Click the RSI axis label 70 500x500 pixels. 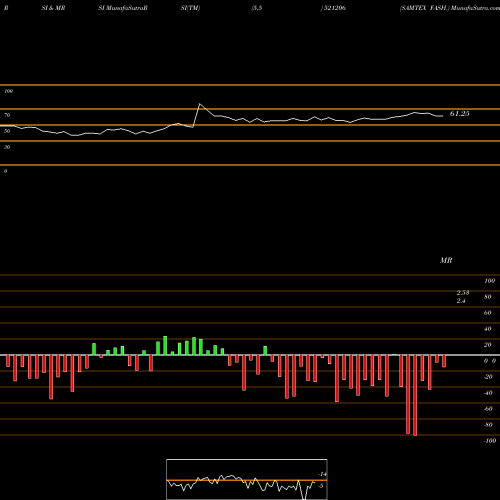[7, 115]
